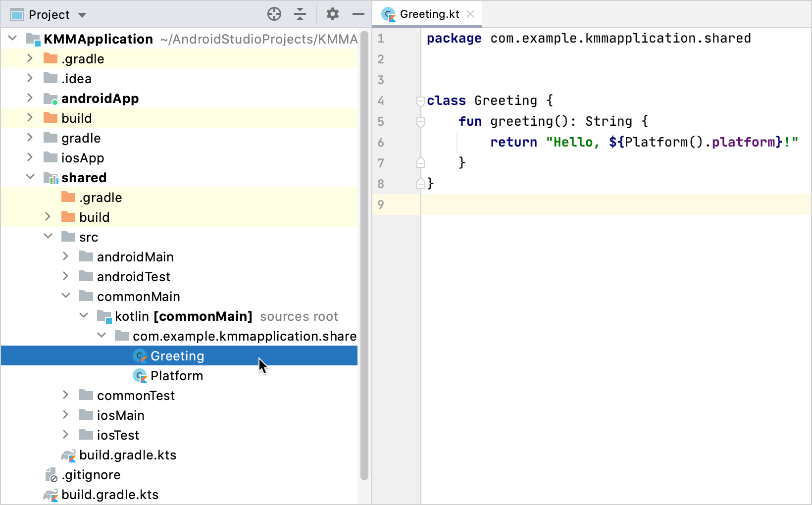Expand the androidApp module
Viewport: 812px width, 505px height.
pyautogui.click(x=30, y=98)
